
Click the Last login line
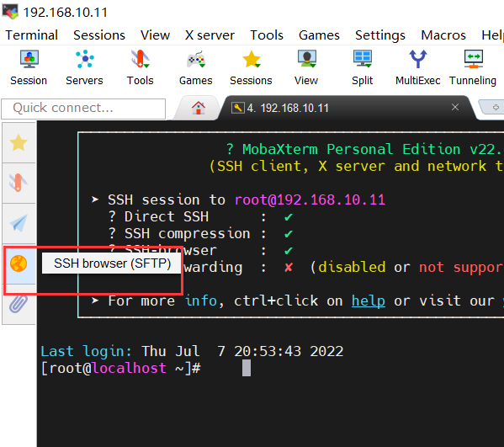(x=192, y=351)
